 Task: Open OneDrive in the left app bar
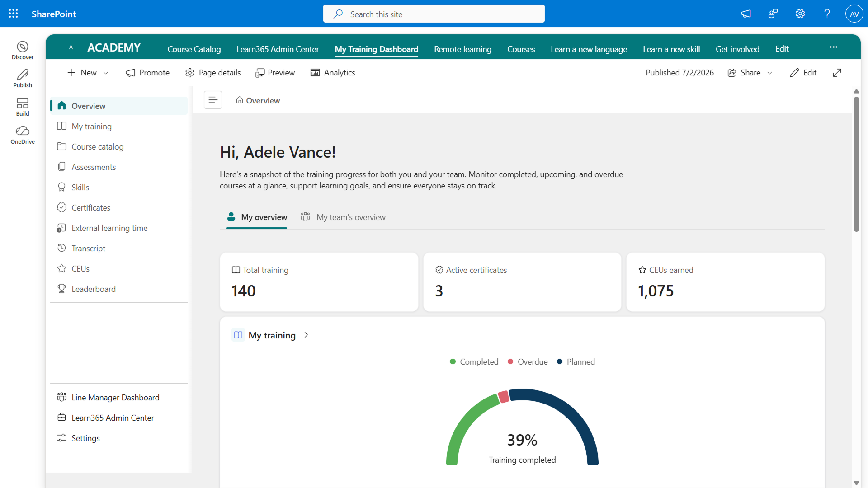[x=23, y=135]
